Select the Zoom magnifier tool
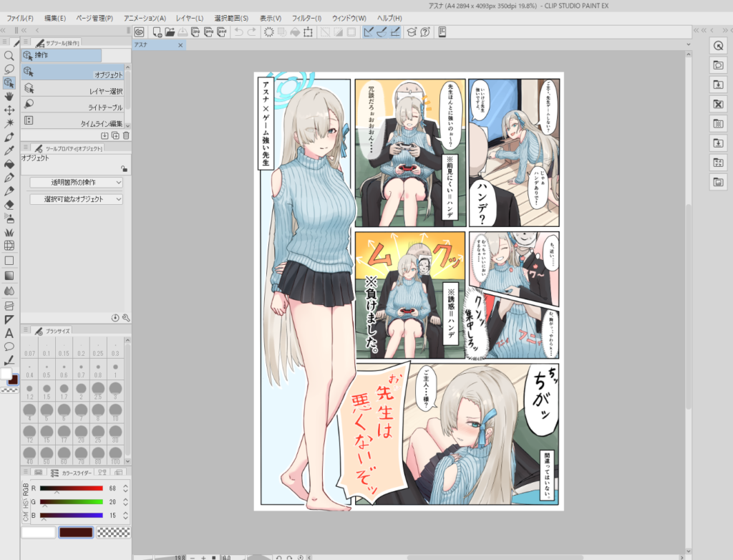The width and height of the screenshot is (733, 560). coord(9,56)
